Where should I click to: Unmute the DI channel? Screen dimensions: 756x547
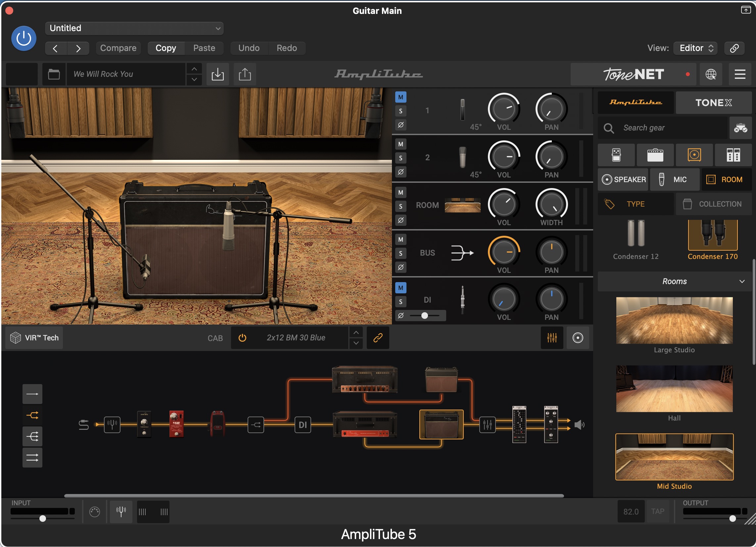[x=401, y=288]
